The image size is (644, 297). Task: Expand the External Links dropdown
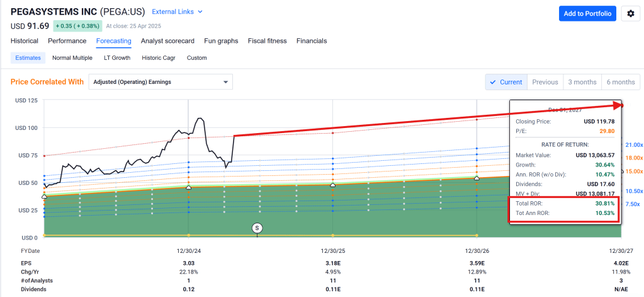pyautogui.click(x=178, y=11)
